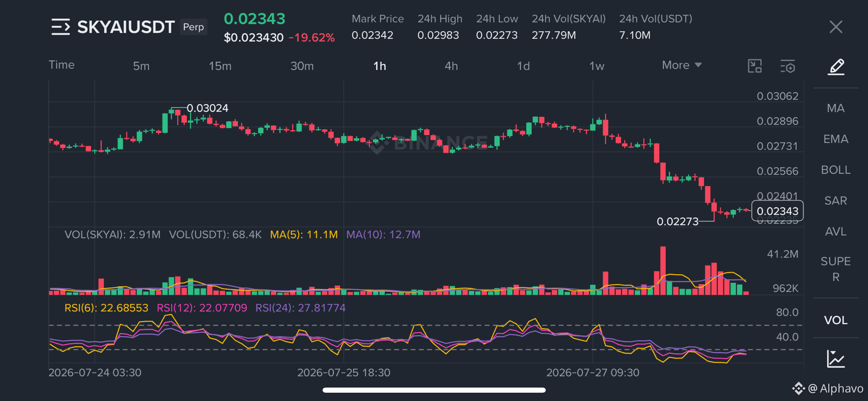Open the indicator line chart icon
This screenshot has height=401, width=868.
(836, 359)
